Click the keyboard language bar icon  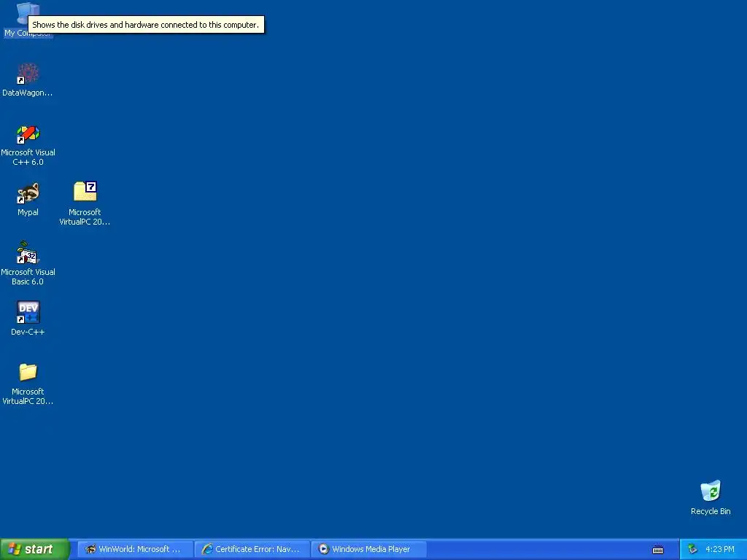tap(658, 550)
